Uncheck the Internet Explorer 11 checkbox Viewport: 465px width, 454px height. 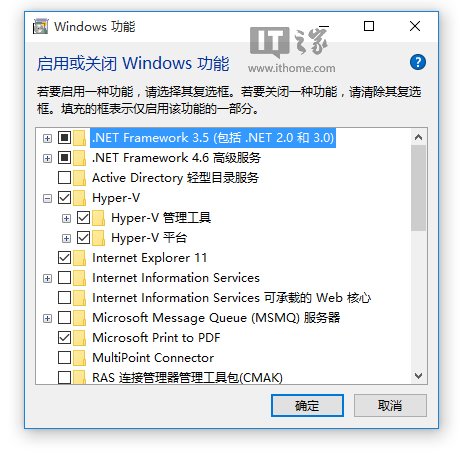64,258
